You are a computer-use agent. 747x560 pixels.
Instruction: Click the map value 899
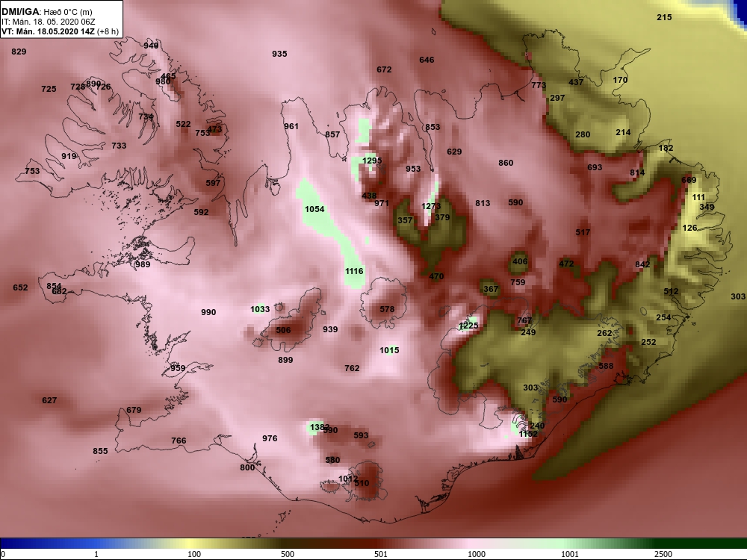click(285, 360)
